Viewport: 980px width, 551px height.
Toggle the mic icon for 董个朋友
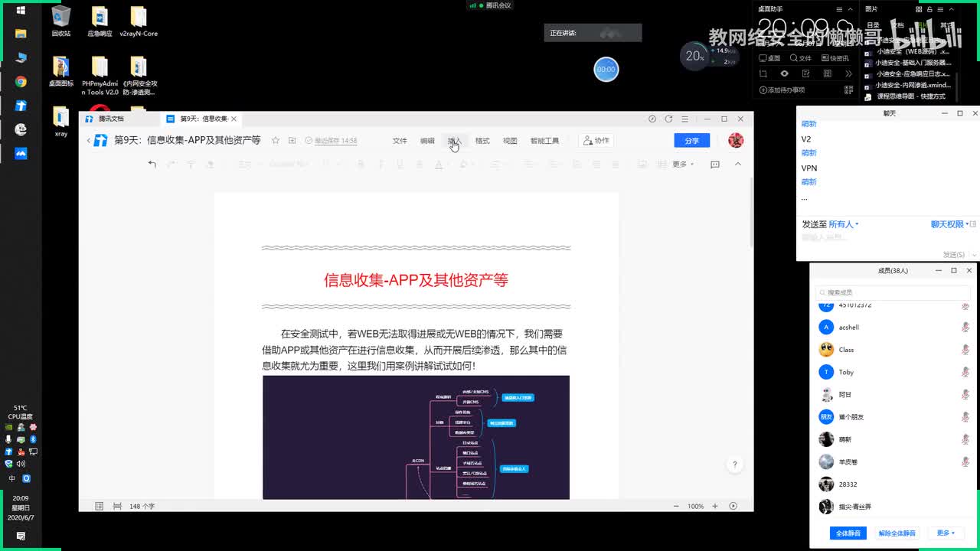[x=965, y=417]
